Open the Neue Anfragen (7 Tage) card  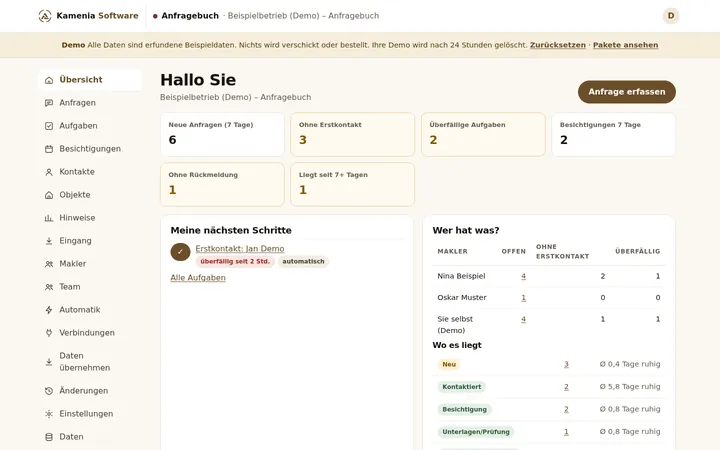tap(222, 135)
